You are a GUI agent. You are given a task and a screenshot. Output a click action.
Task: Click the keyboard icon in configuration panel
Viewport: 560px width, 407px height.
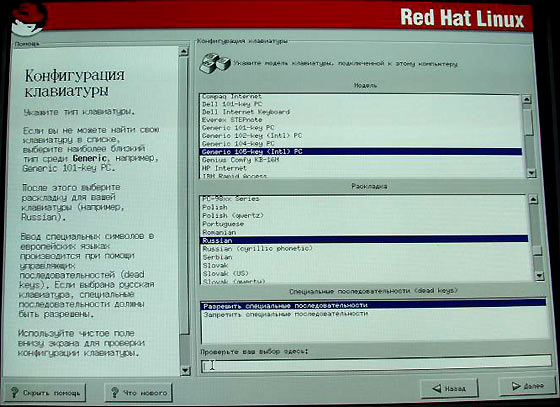click(215, 64)
